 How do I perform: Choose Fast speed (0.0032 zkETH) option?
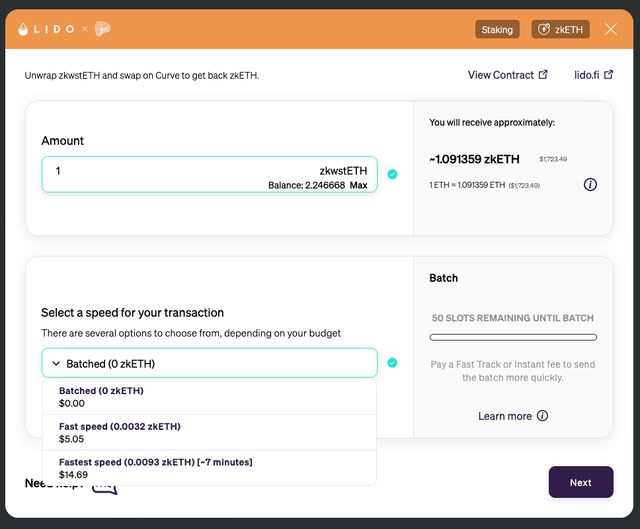click(209, 433)
